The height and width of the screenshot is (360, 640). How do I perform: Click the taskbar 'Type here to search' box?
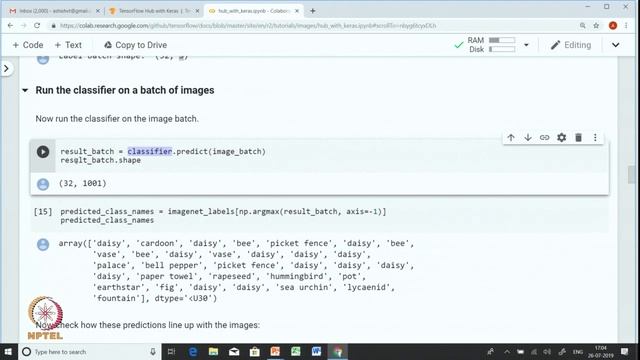click(x=89, y=351)
